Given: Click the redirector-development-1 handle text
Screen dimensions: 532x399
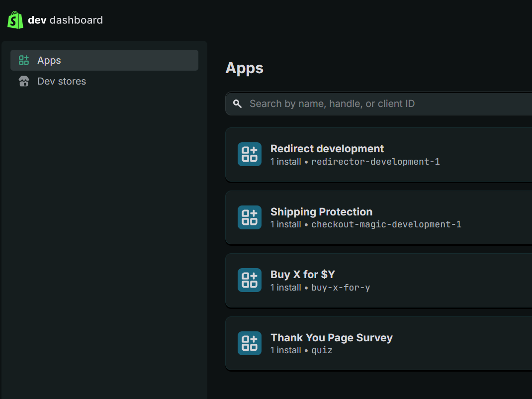Looking at the screenshot, I should [375, 162].
